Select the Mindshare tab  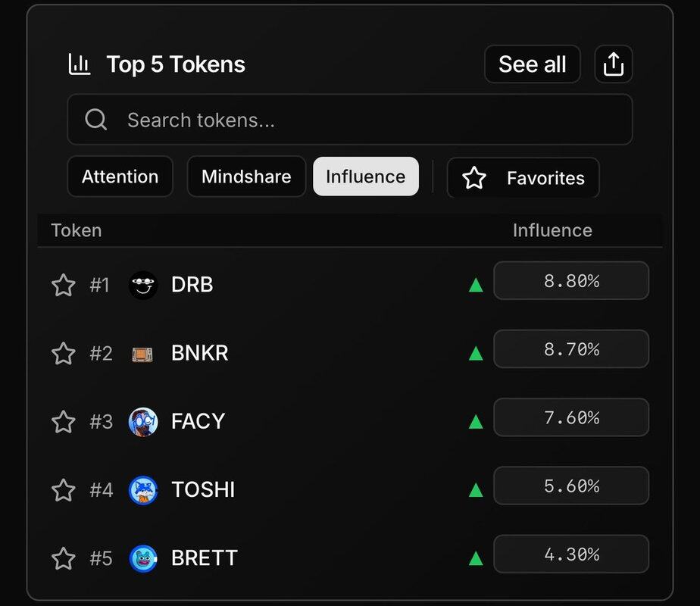click(246, 176)
